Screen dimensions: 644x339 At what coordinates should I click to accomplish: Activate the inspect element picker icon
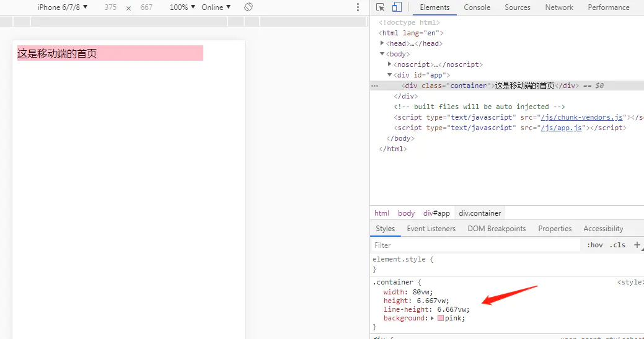380,7
